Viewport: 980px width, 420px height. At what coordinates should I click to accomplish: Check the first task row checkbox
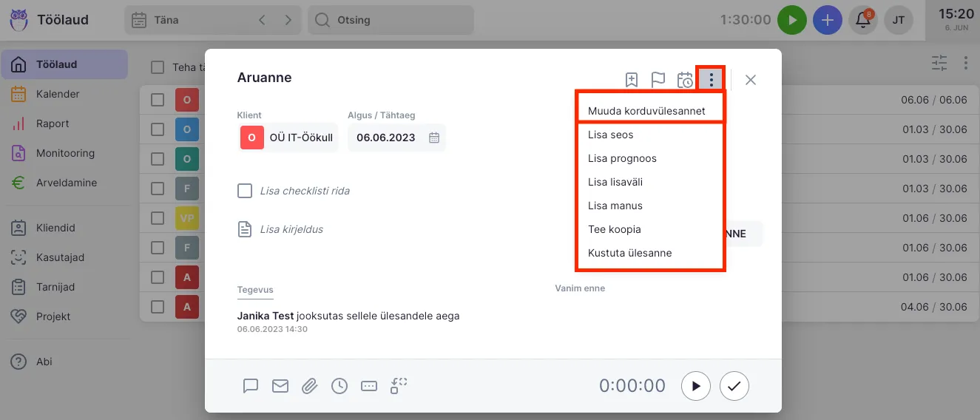pos(158,100)
